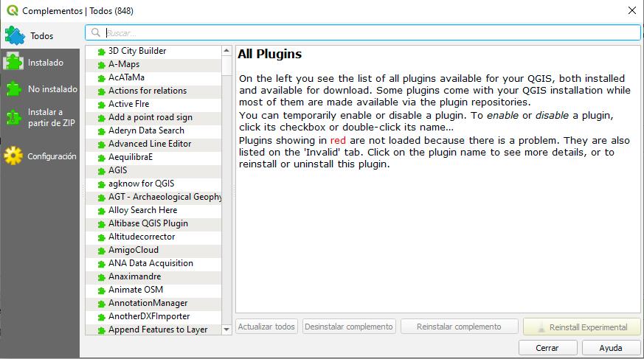The image size is (644, 359).
Task: Click the QGIS logo in title bar
Action: point(13,10)
